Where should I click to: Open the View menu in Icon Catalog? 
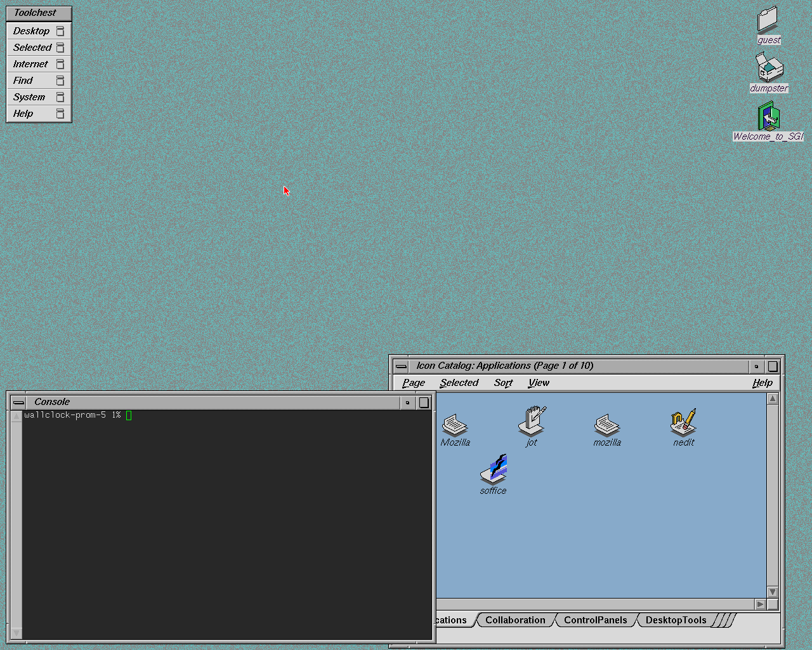tap(539, 383)
